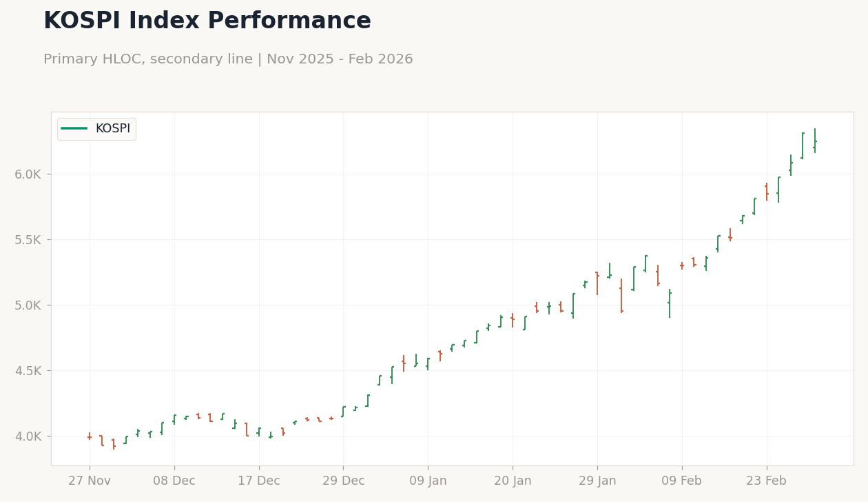The height and width of the screenshot is (502, 868).
Task: Click the green KOSPI legend line swatch
Action: point(74,128)
